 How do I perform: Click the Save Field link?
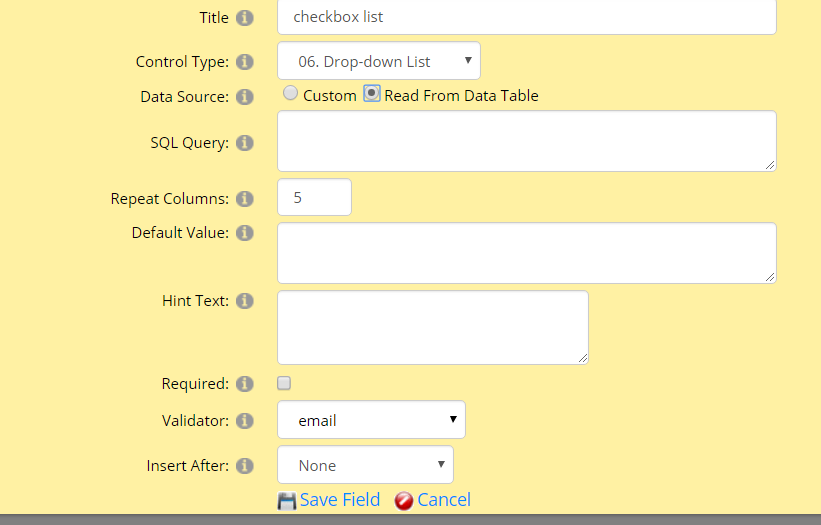point(340,500)
